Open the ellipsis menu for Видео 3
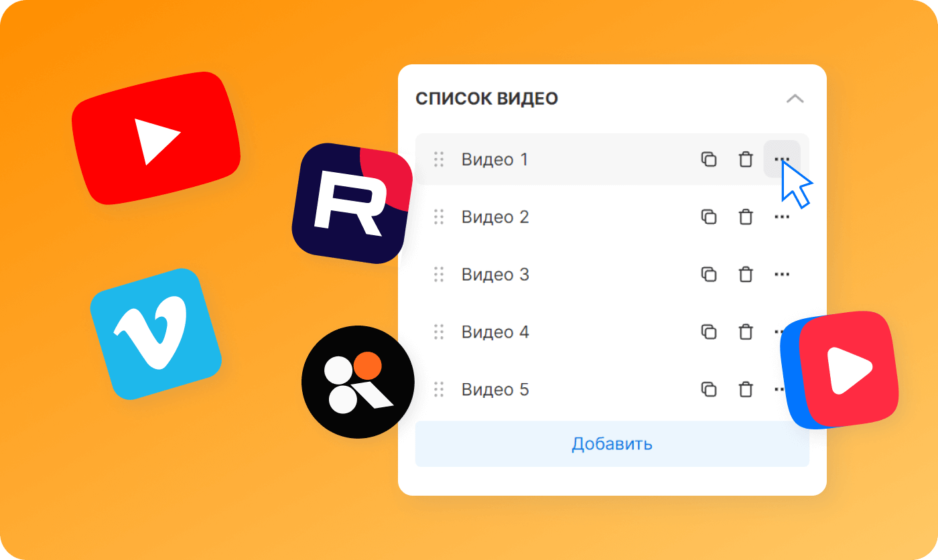The width and height of the screenshot is (938, 560). [x=782, y=275]
